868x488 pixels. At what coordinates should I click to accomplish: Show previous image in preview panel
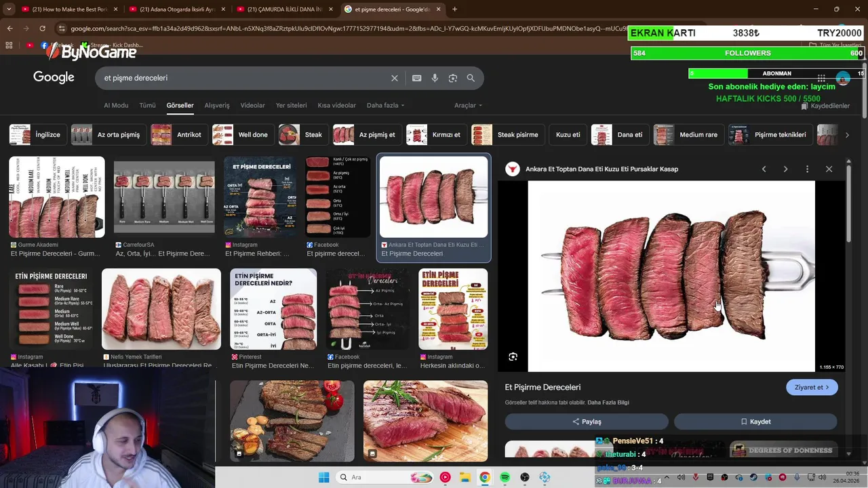click(764, 169)
